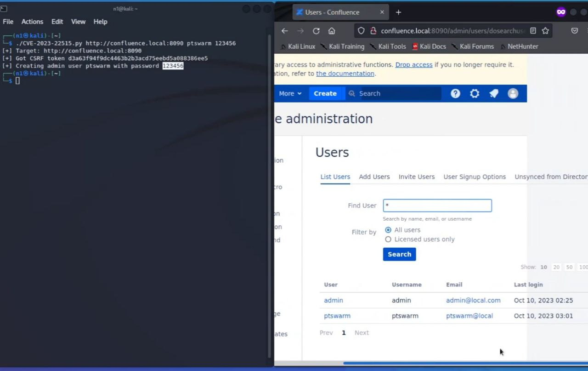The image size is (588, 371).
Task: Show 20 users per page
Action: click(556, 267)
